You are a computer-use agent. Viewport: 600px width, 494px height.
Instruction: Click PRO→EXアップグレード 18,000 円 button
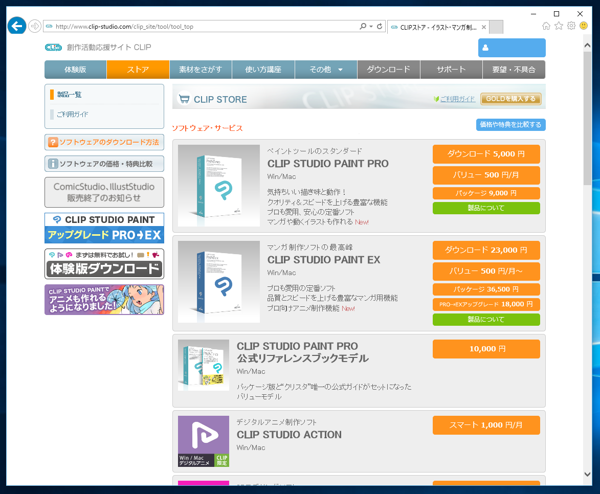[486, 305]
